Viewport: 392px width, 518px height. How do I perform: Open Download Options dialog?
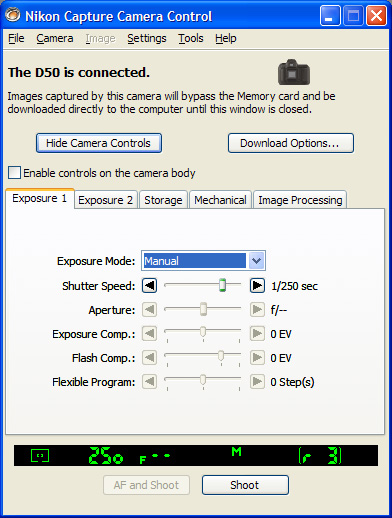pyautogui.click(x=291, y=143)
